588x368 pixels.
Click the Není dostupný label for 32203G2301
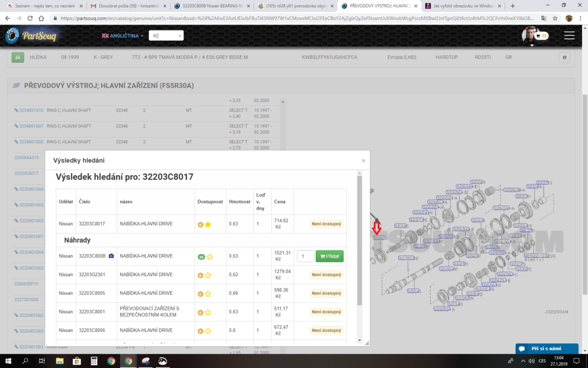(x=326, y=274)
